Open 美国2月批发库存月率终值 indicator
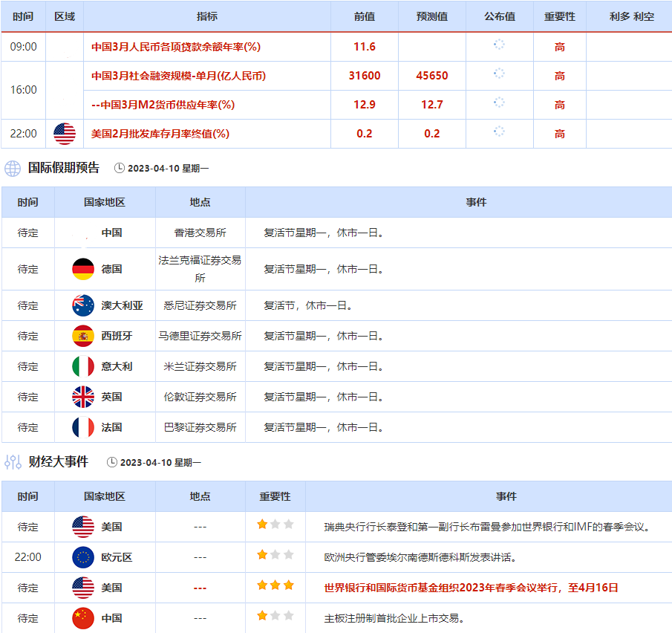The image size is (672, 633). (160, 134)
